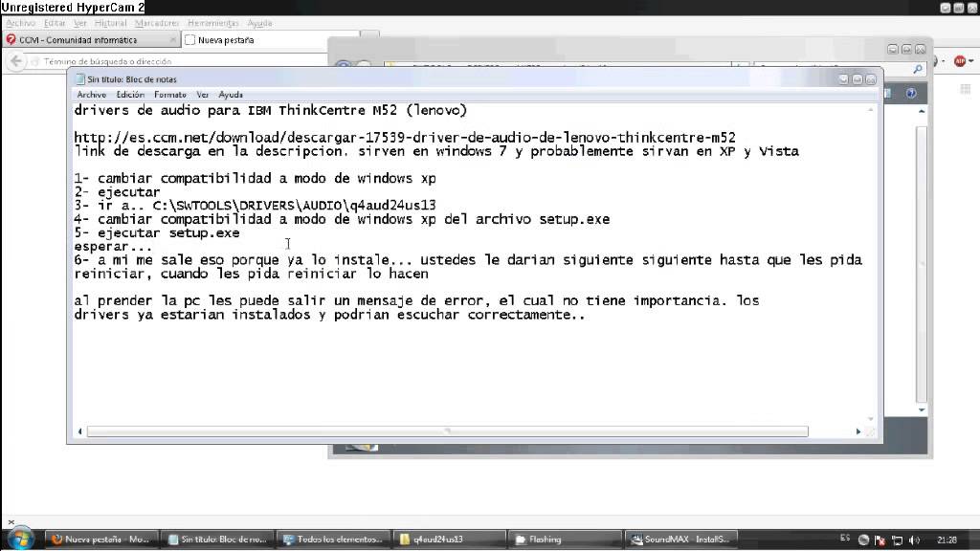Open Todos los elementos taskbar button
The width and height of the screenshot is (980, 551).
coord(333,540)
